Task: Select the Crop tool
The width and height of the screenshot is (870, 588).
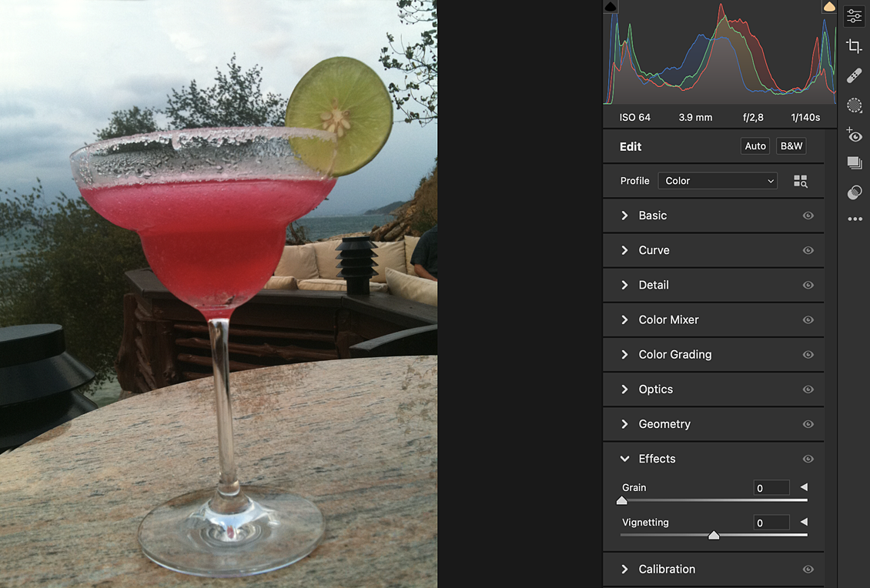Action: tap(855, 46)
